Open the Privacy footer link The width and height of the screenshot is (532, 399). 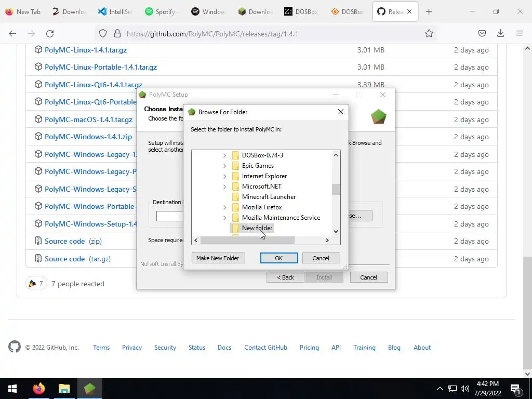click(131, 348)
